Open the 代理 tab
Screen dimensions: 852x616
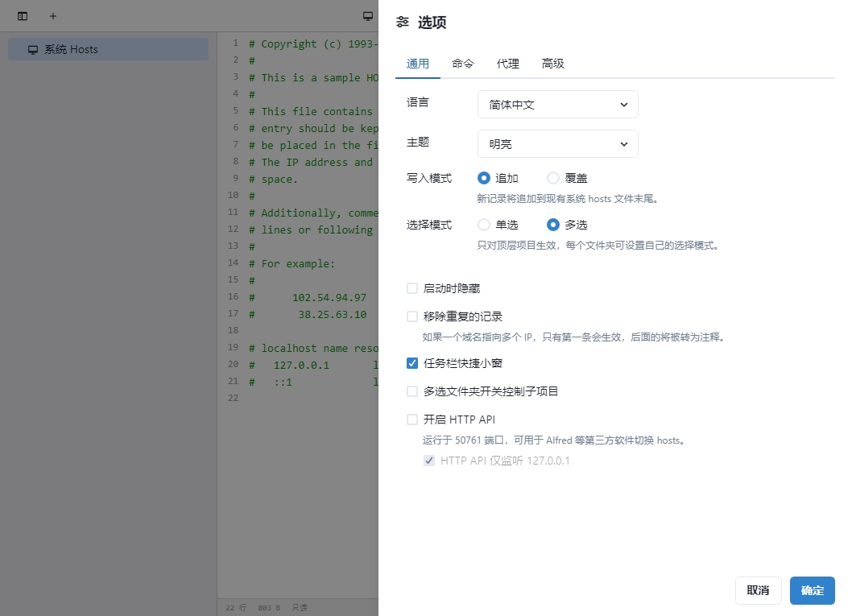508,64
